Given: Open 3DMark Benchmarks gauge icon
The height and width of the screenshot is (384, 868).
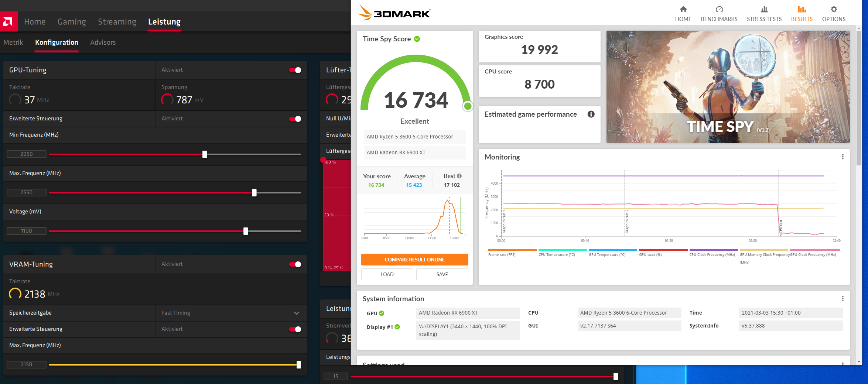Looking at the screenshot, I should click(719, 9).
